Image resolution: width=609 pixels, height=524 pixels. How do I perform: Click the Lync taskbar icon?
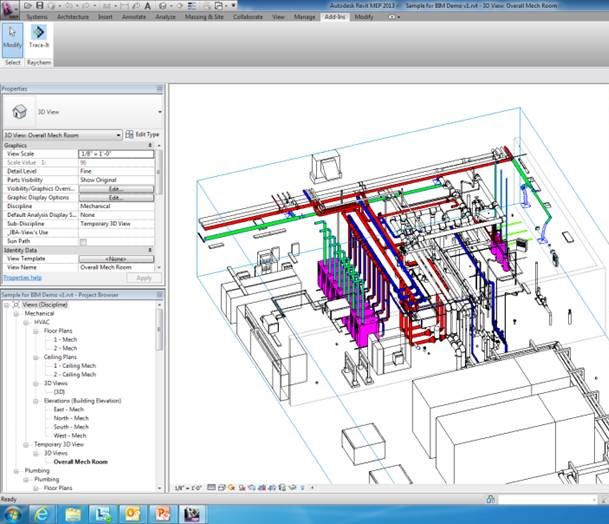coord(102,514)
